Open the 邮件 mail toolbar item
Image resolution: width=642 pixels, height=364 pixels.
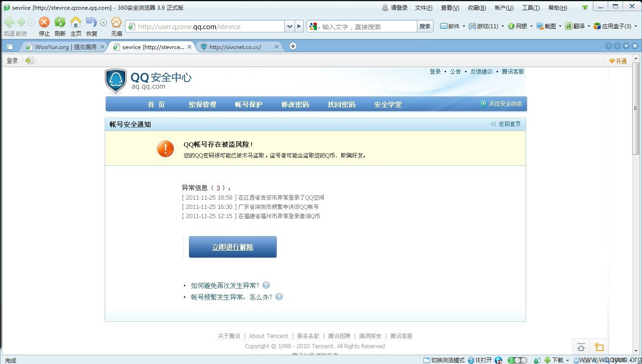450,26
